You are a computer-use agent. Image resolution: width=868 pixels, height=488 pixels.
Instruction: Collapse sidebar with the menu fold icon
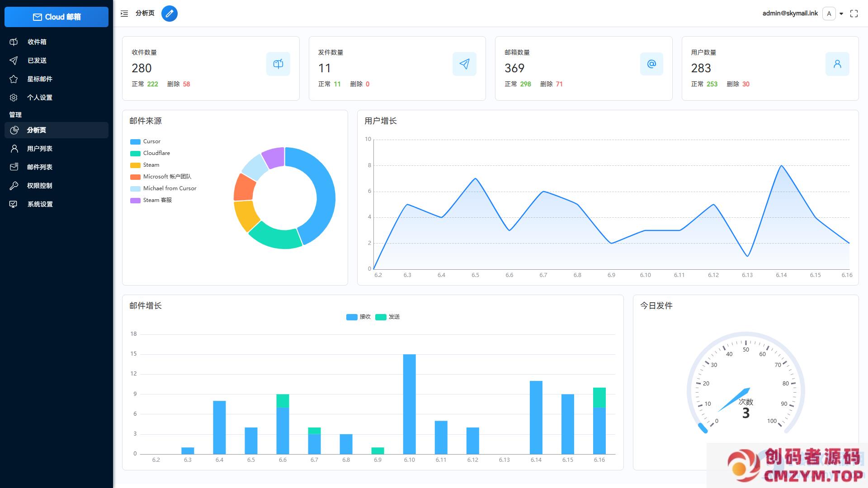(124, 14)
